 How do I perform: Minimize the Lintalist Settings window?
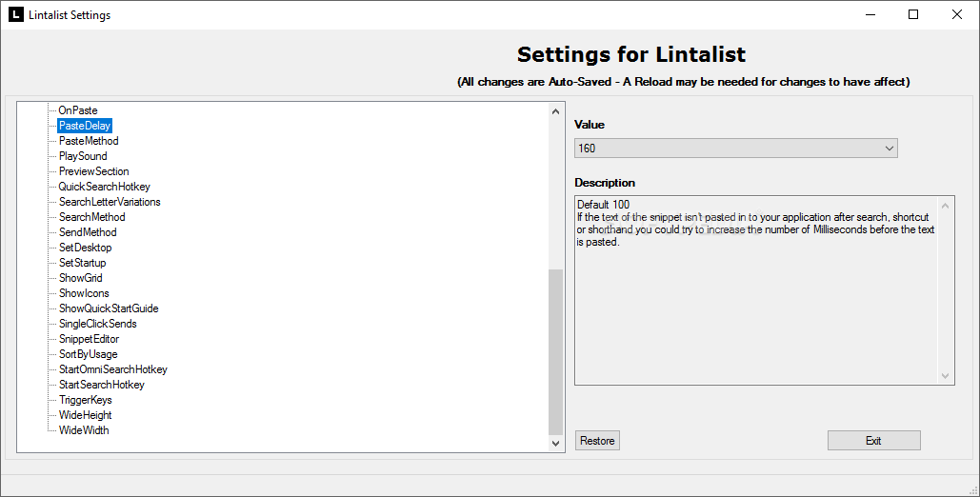point(870,14)
